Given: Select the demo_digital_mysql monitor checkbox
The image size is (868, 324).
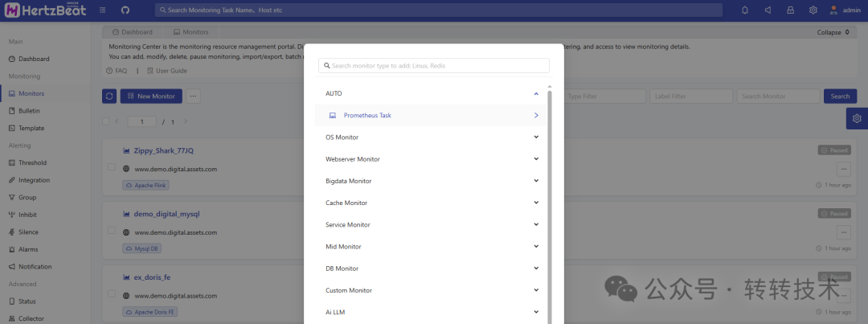Looking at the screenshot, I should point(111,230).
